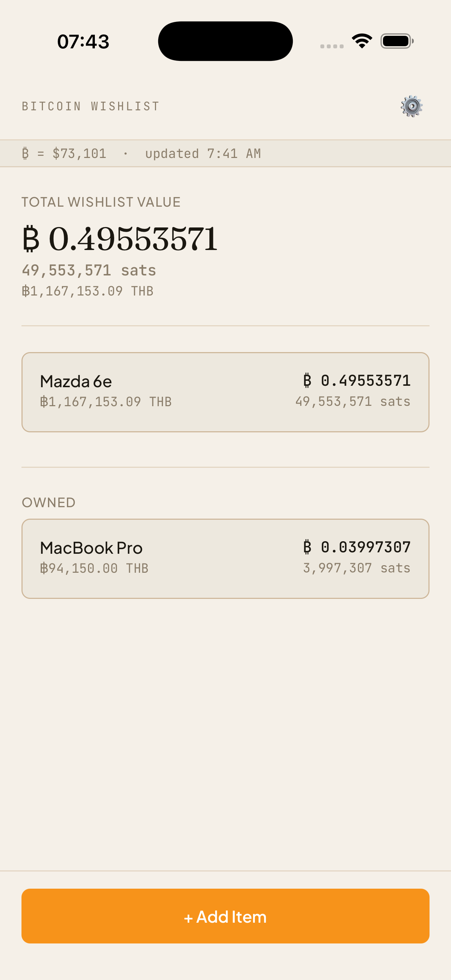Open settings with the gear icon
This screenshot has width=451, height=980.
tap(412, 106)
